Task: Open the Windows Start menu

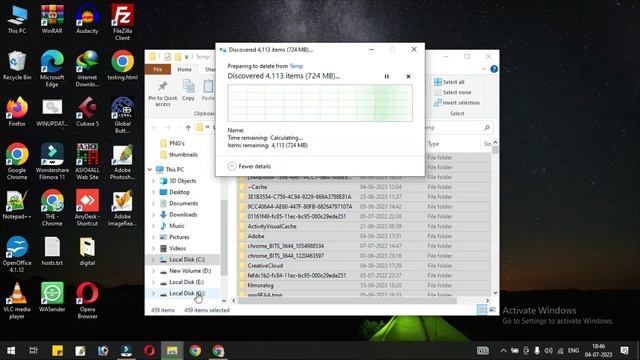Action: coord(11,351)
